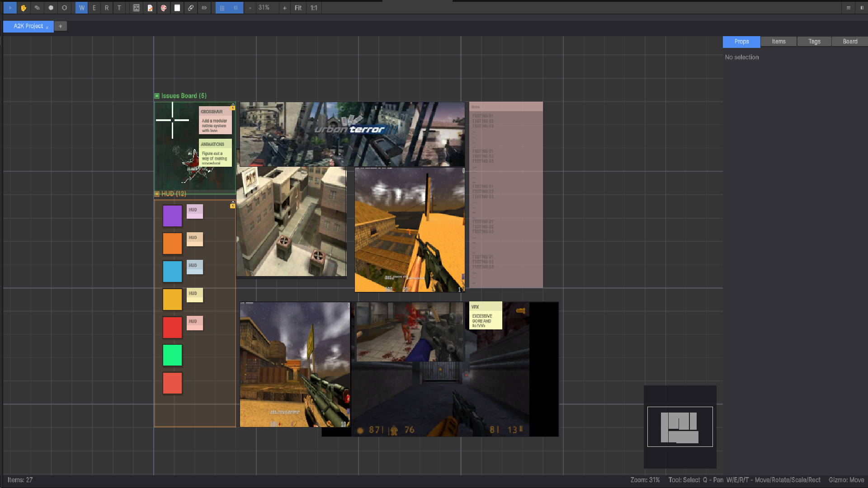Collapse the Issues Board group header
The image size is (868, 488).
[x=157, y=96]
